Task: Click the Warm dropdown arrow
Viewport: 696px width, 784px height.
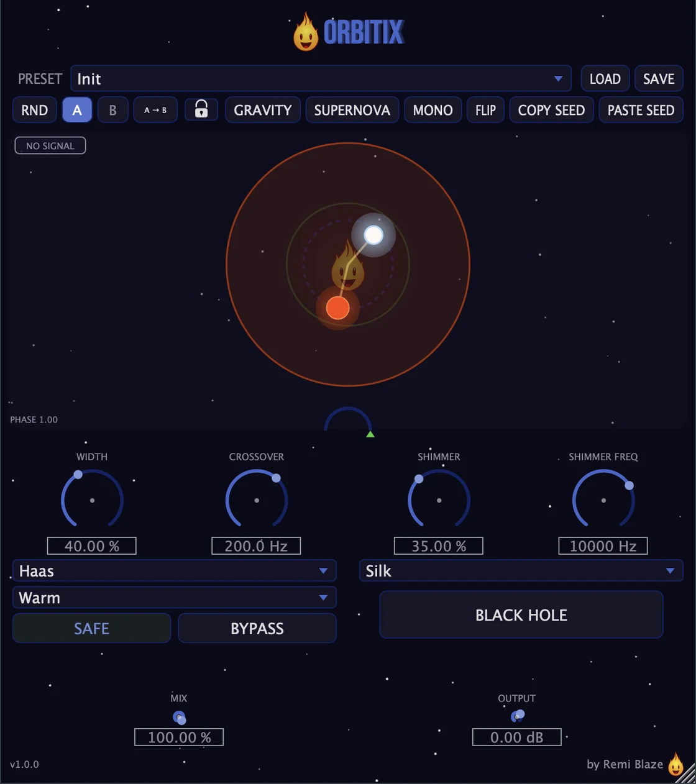Action: [323, 598]
